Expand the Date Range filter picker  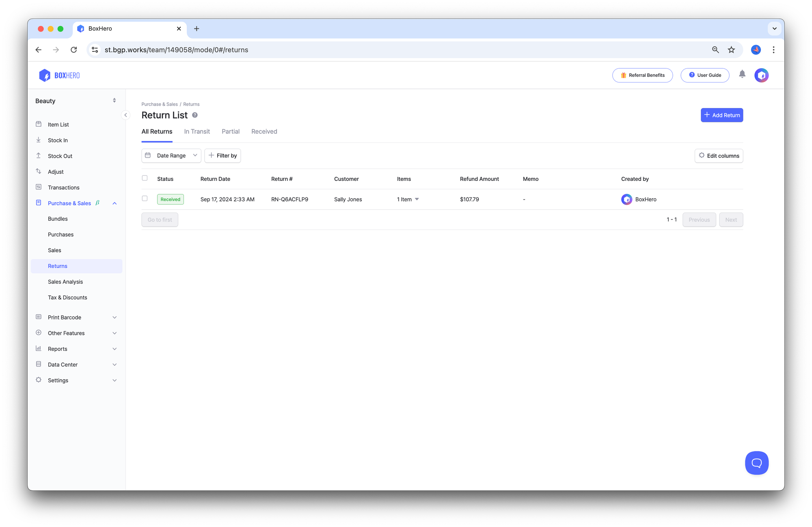click(x=171, y=156)
